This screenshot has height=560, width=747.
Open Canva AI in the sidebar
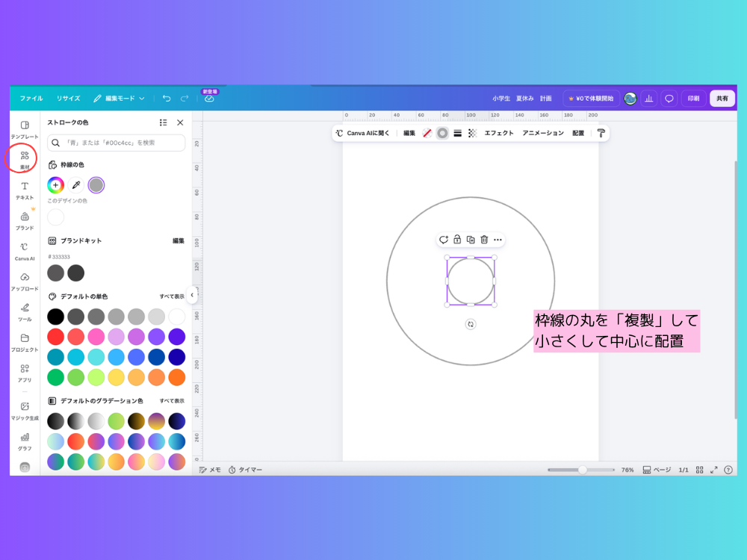25,252
